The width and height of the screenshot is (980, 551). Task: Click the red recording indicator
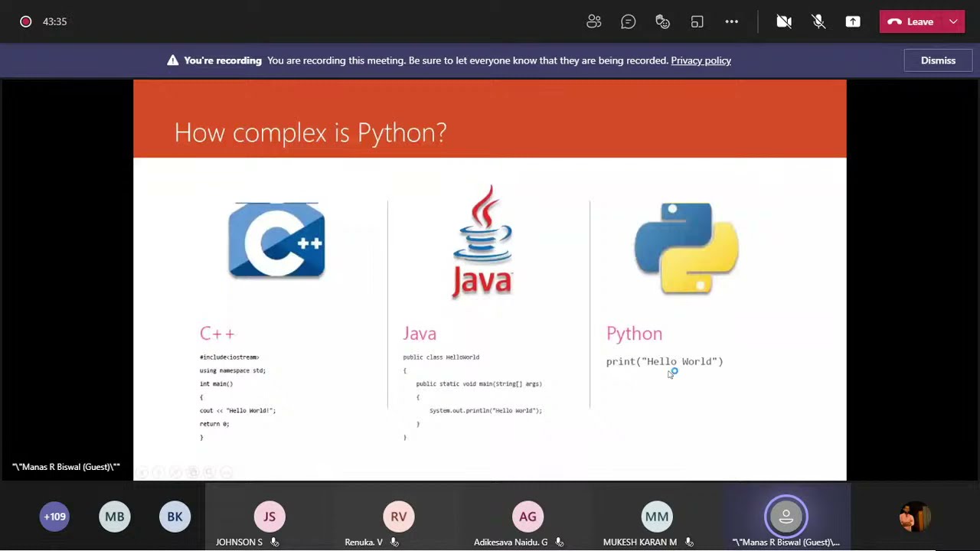coord(25,21)
